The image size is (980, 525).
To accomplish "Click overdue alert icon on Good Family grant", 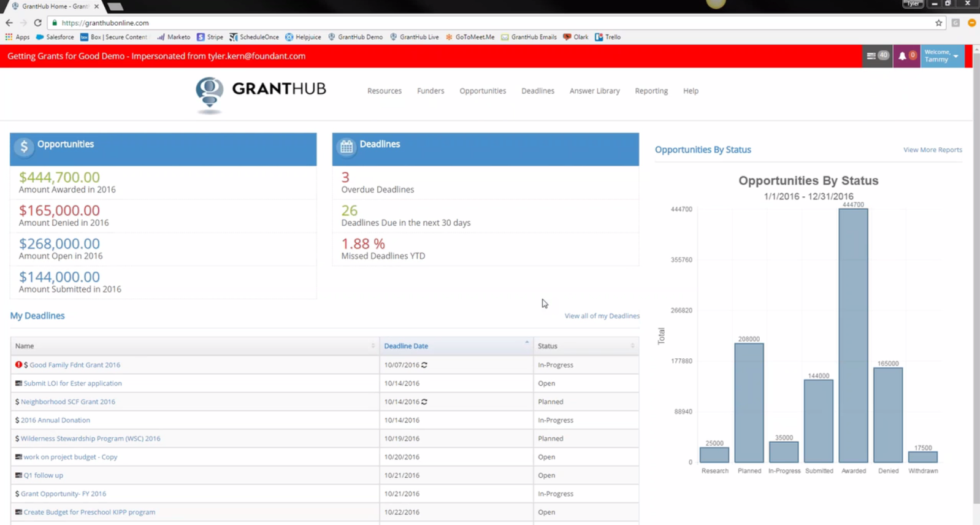I will click(18, 364).
